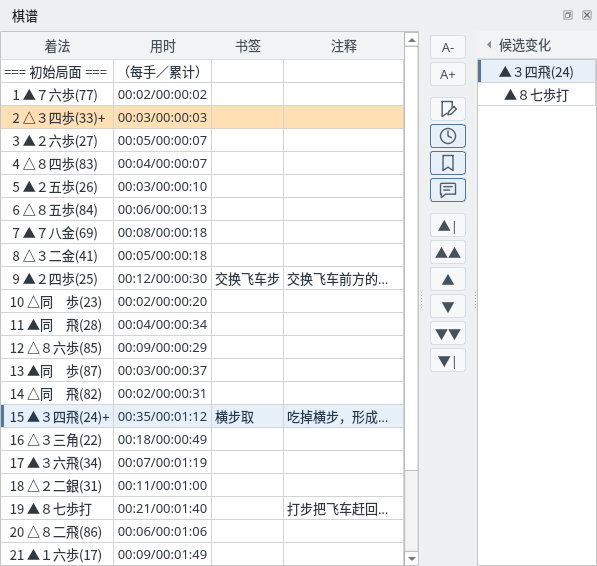Viewport: 597px width, 566px height.
Task: Jump to first move button
Action: point(448,225)
